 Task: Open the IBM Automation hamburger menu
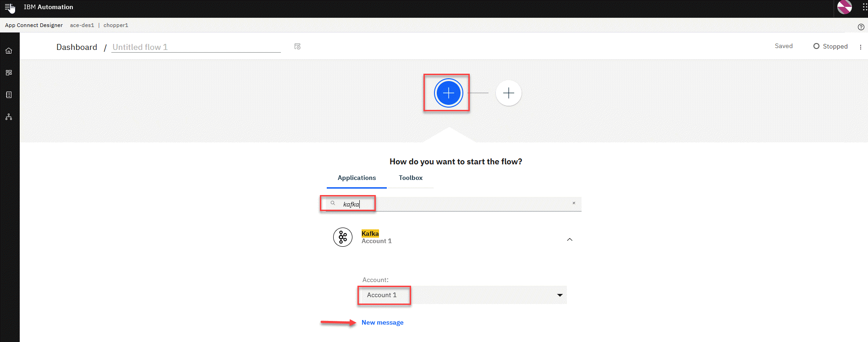pos(9,7)
